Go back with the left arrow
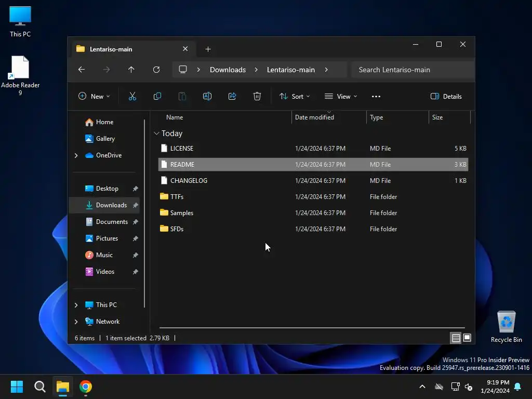This screenshot has width=532, height=399. click(x=82, y=70)
